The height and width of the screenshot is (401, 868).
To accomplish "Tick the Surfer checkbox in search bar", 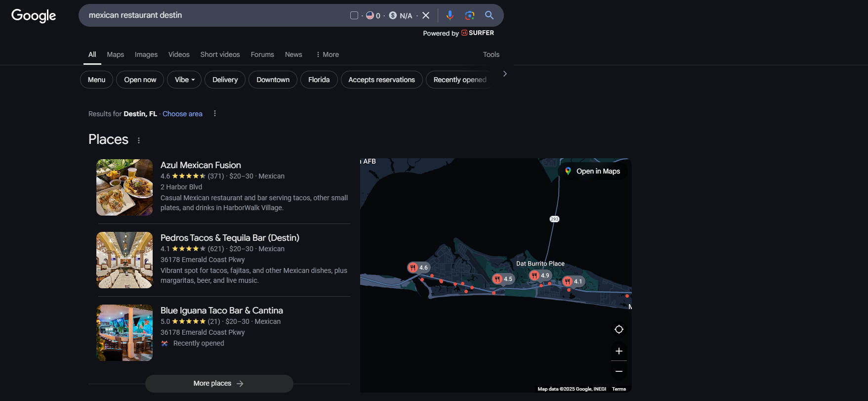I will 354,15.
